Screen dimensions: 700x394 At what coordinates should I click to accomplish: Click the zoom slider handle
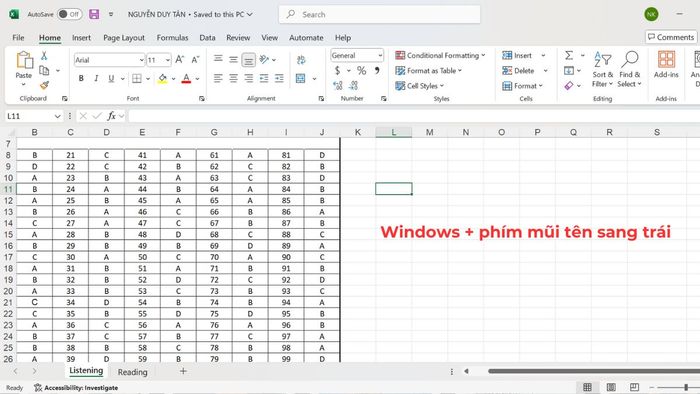tap(686, 387)
